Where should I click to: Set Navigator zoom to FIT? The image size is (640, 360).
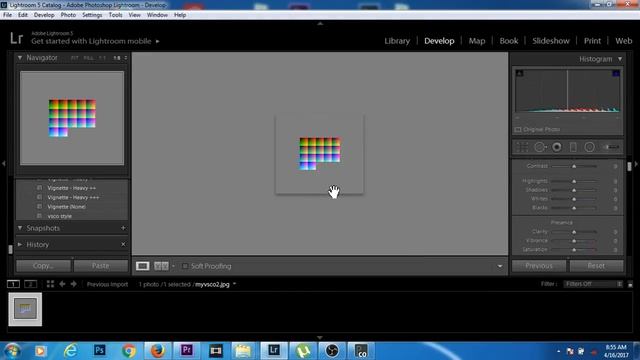[x=74, y=58]
